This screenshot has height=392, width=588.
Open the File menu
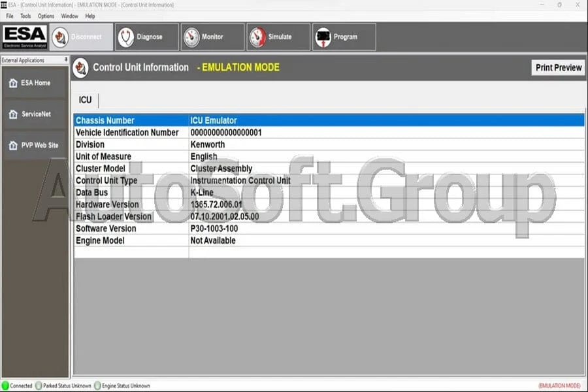coord(10,16)
